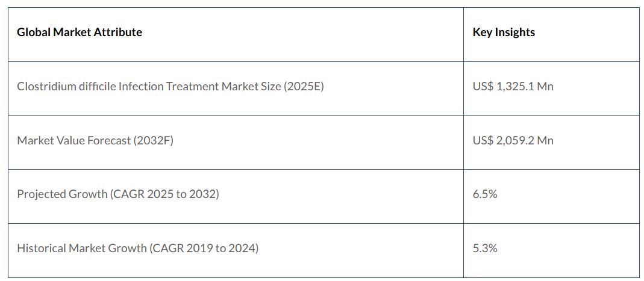Click the '(2032F)' forecast year text
Viewport: 644px width, 281px height.
152,141
